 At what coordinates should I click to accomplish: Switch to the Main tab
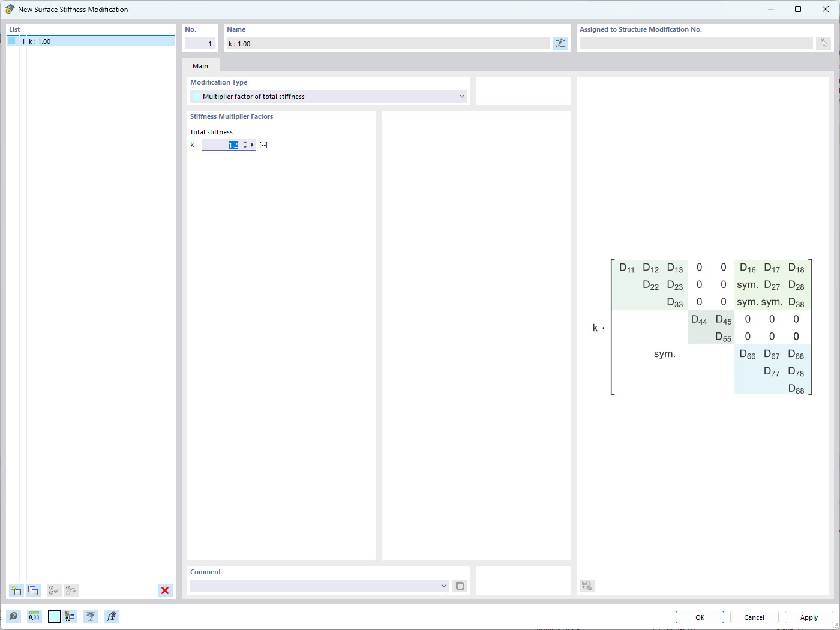point(200,66)
